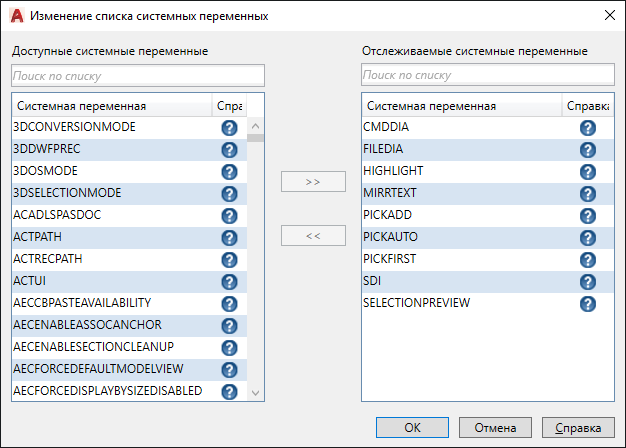Open help for MIRRTEXT variable
Image resolution: width=626 pixels, height=448 pixels.
[587, 194]
